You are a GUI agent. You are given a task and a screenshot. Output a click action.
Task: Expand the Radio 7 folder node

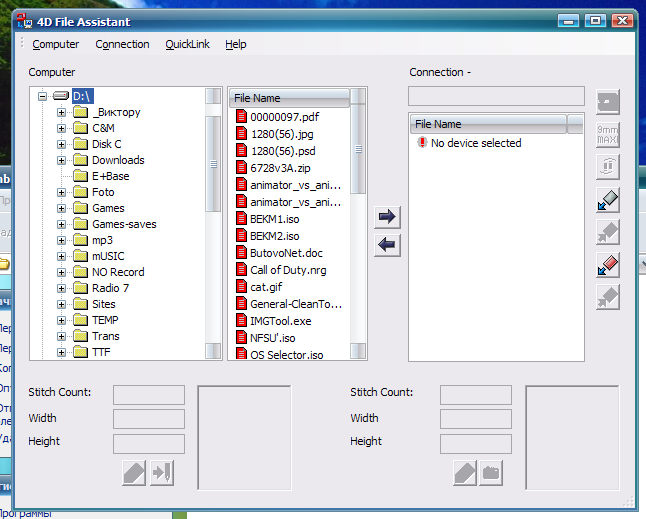tap(61, 288)
